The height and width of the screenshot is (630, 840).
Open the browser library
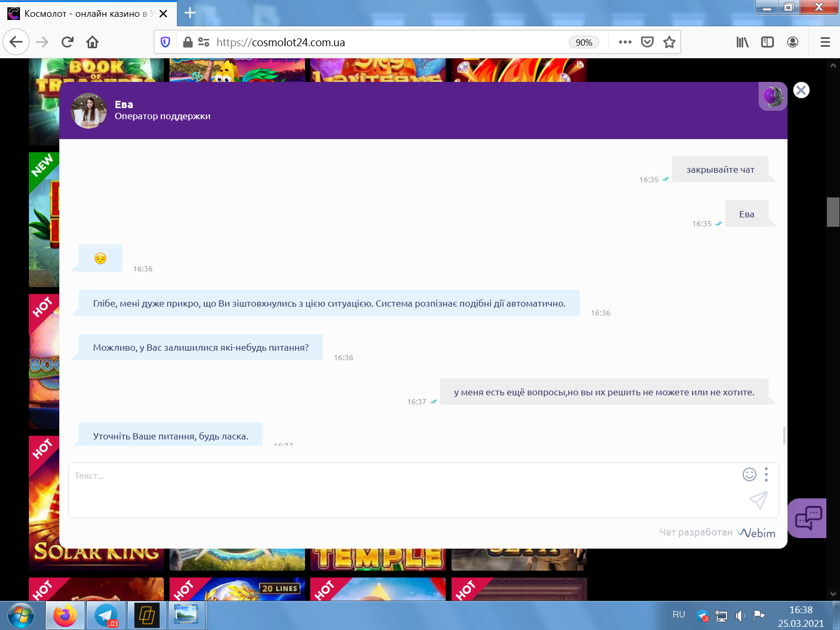(x=742, y=42)
